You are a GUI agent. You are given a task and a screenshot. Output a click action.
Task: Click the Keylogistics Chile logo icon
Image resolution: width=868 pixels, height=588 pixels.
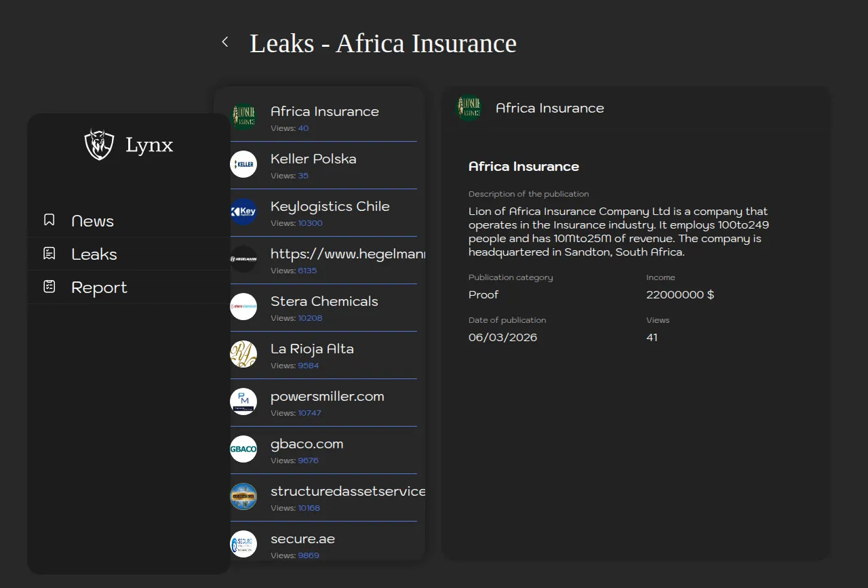pyautogui.click(x=243, y=212)
